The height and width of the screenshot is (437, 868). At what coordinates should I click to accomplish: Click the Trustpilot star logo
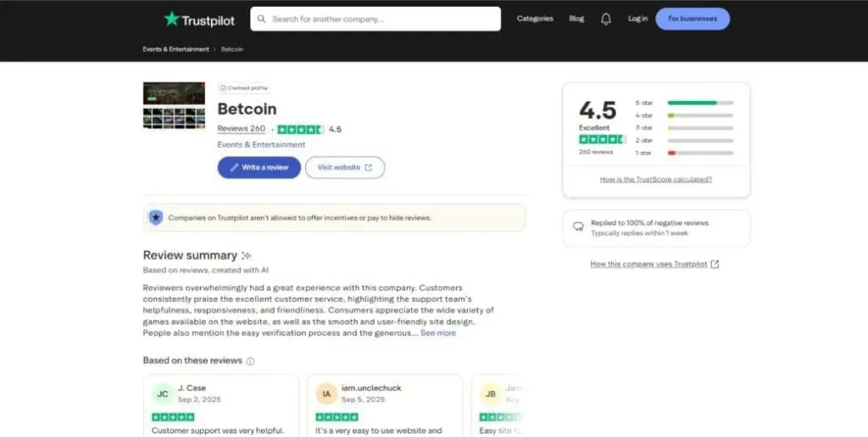tap(172, 19)
